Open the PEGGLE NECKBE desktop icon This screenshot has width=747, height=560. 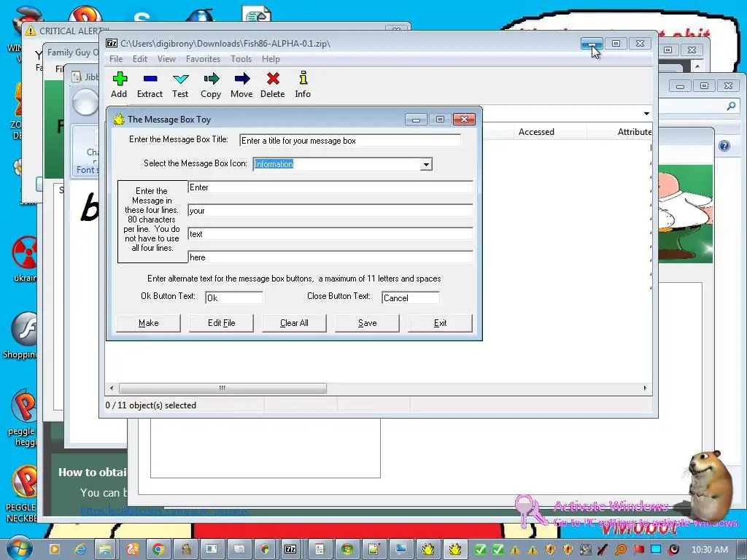click(24, 482)
